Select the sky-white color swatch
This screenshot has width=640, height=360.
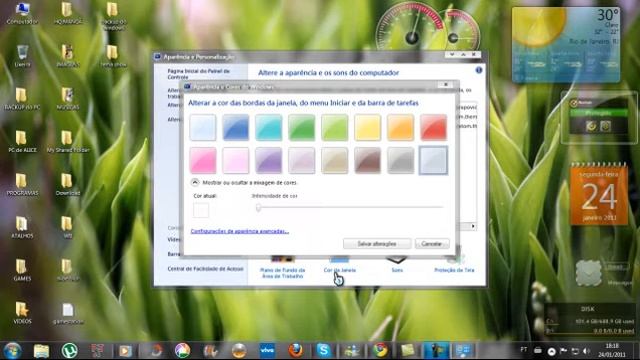pyautogui.click(x=202, y=127)
